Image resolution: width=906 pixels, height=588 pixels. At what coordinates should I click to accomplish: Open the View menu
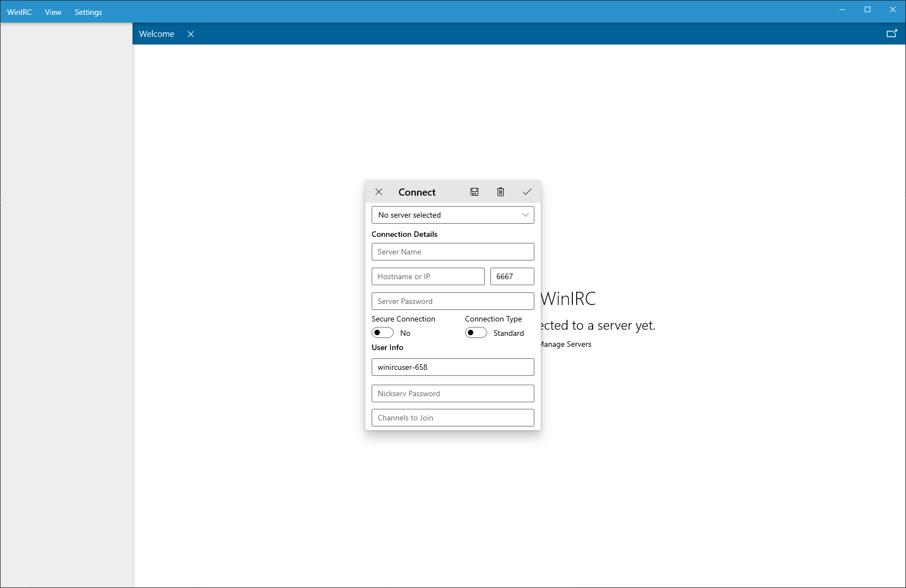53,12
